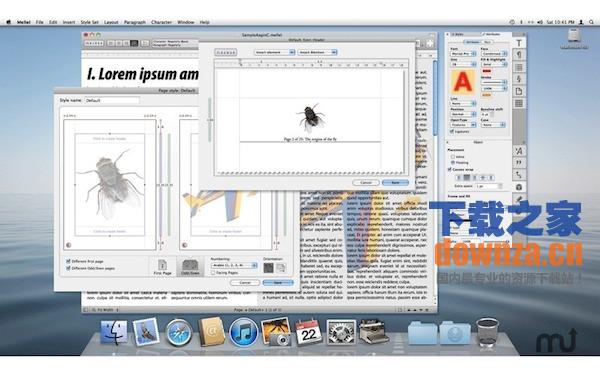Open the Position dropdown in Character palette
Viewport: 600px width, 375px height.
(x=463, y=114)
